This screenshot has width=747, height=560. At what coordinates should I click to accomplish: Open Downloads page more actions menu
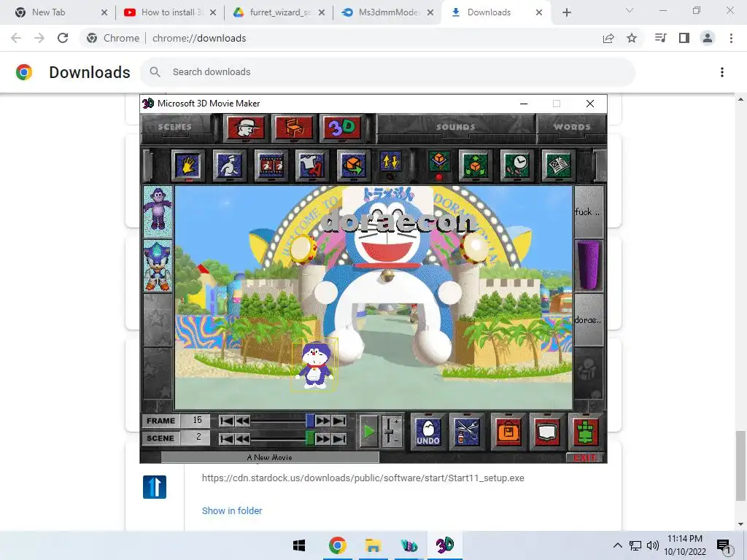coord(722,72)
